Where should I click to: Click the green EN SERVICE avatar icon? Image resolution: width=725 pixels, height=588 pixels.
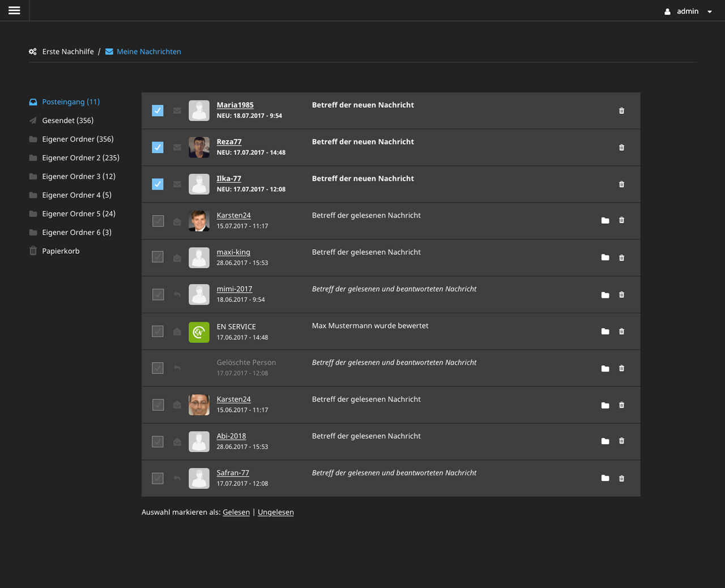199,332
